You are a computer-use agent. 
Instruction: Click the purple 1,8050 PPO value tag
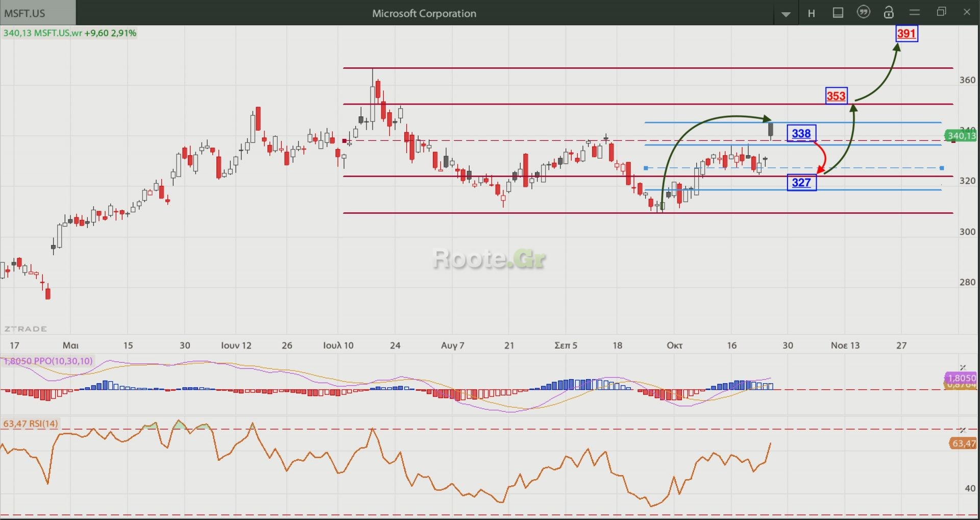point(961,378)
